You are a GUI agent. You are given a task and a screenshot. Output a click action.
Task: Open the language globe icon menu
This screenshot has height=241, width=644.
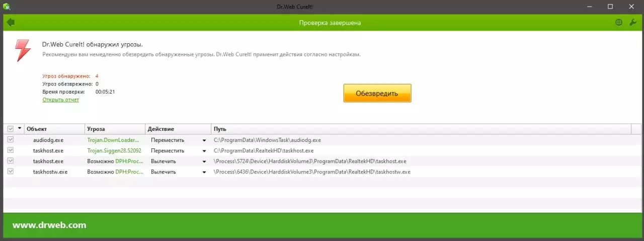pyautogui.click(x=619, y=23)
